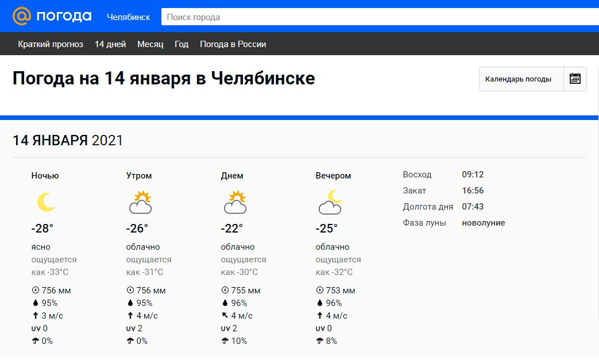The height and width of the screenshot is (364, 599).
Task: Click the Долгота дня label
Action: pyautogui.click(x=428, y=206)
